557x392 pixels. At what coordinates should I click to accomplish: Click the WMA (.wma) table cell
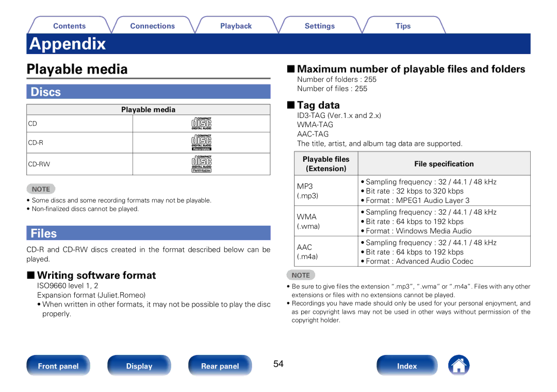pyautogui.click(x=326, y=221)
